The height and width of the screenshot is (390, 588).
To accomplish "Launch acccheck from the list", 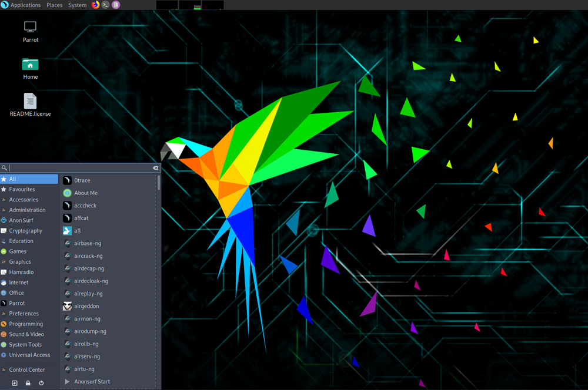I will (x=109, y=206).
